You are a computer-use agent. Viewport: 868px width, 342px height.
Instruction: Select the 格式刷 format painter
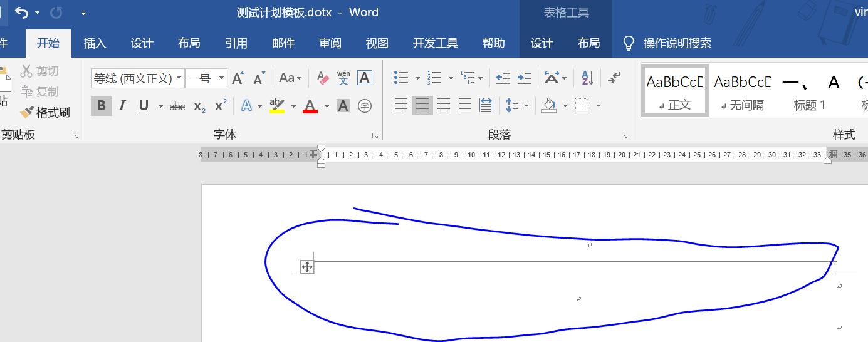(x=45, y=113)
